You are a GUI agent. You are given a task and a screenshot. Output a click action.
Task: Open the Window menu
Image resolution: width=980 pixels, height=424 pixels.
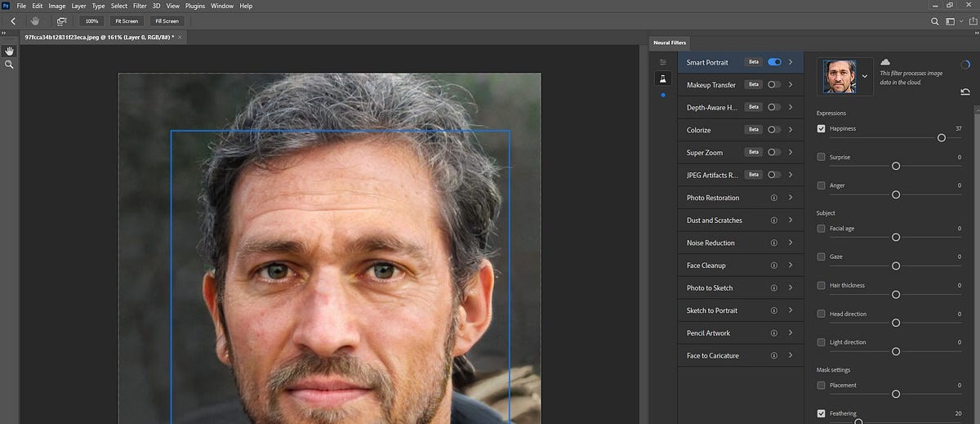[x=222, y=6]
